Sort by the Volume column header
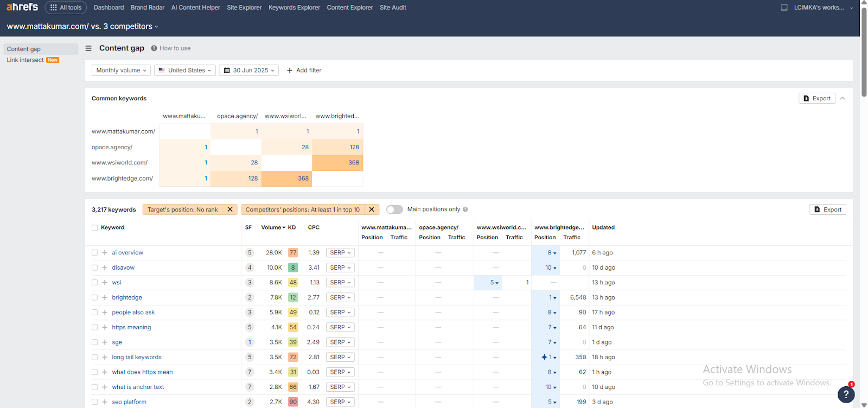The width and height of the screenshot is (868, 408). [273, 228]
